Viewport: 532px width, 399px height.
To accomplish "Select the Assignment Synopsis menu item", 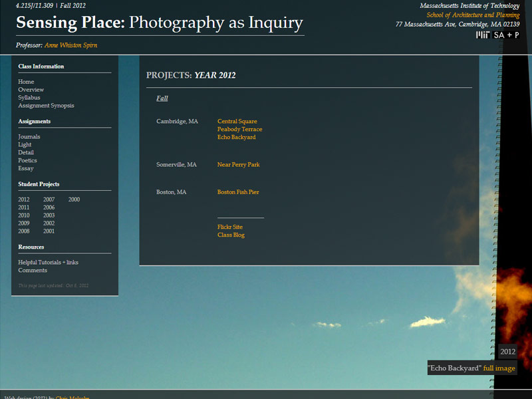I will click(x=46, y=106).
